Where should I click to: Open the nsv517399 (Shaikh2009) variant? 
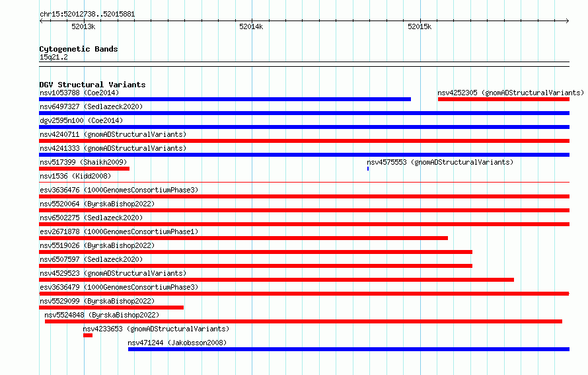point(83,162)
